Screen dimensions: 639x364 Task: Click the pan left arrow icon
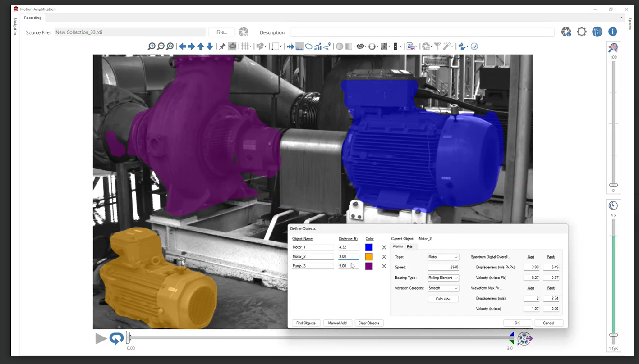click(183, 46)
